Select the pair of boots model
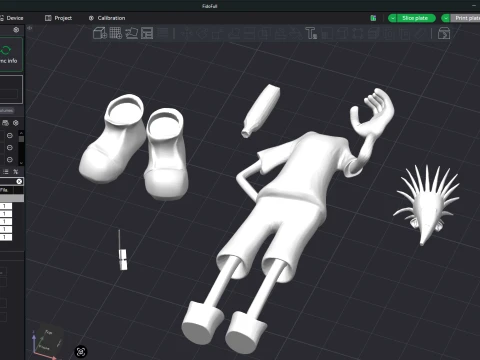Viewport: 480px width, 360px height. (134, 147)
